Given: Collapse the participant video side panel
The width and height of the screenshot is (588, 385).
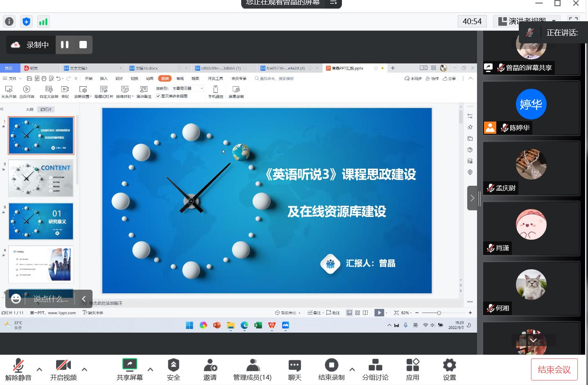Looking at the screenshot, I should click(x=472, y=198).
